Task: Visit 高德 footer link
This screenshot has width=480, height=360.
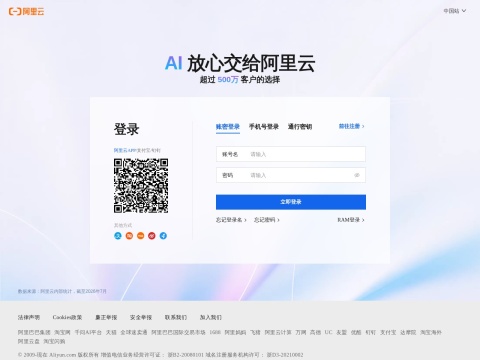Action: pyautogui.click(x=315, y=332)
